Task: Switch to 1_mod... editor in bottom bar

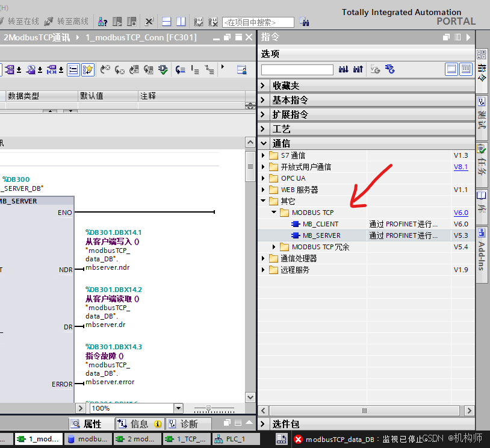Action: [x=39, y=439]
